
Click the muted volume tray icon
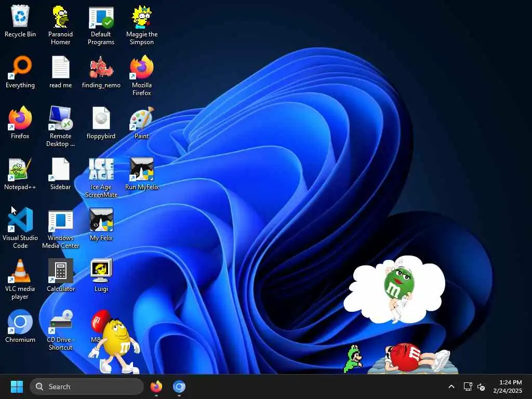[x=481, y=387]
